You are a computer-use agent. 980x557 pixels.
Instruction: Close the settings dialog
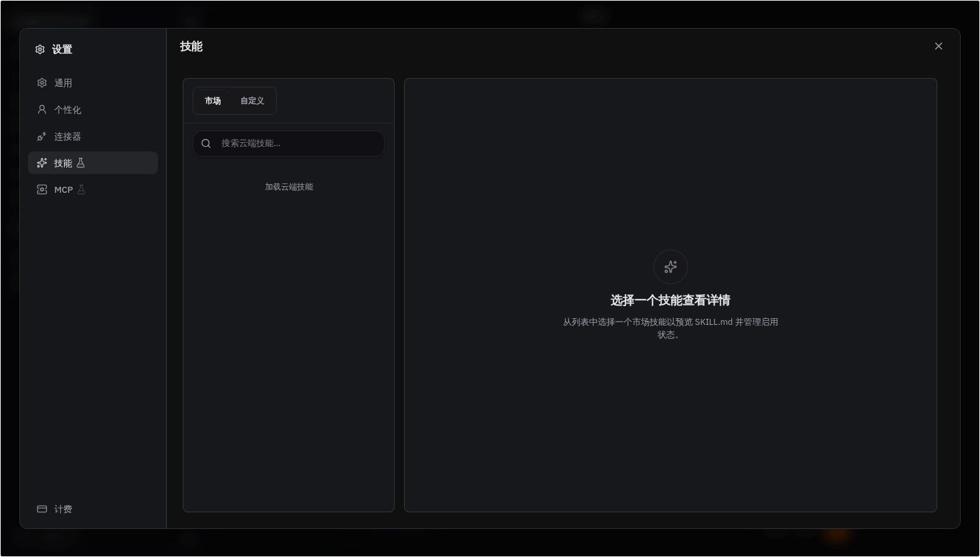[x=939, y=46]
